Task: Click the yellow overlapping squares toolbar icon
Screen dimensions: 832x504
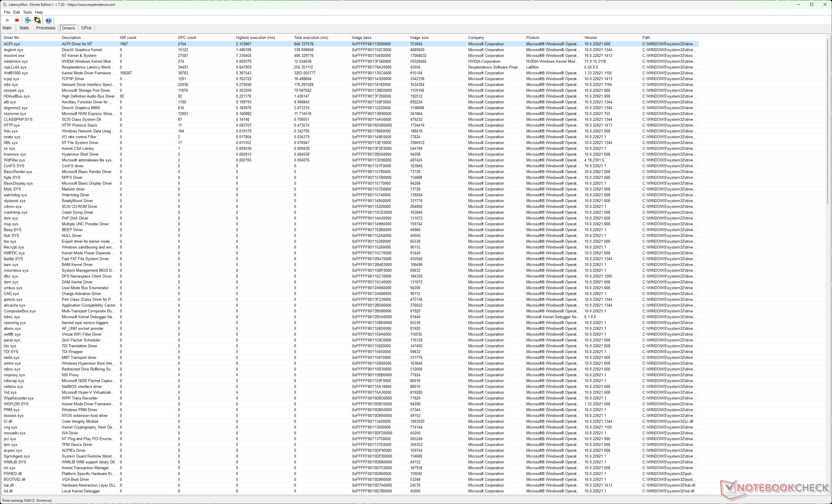Action: pyautogui.click(x=38, y=20)
